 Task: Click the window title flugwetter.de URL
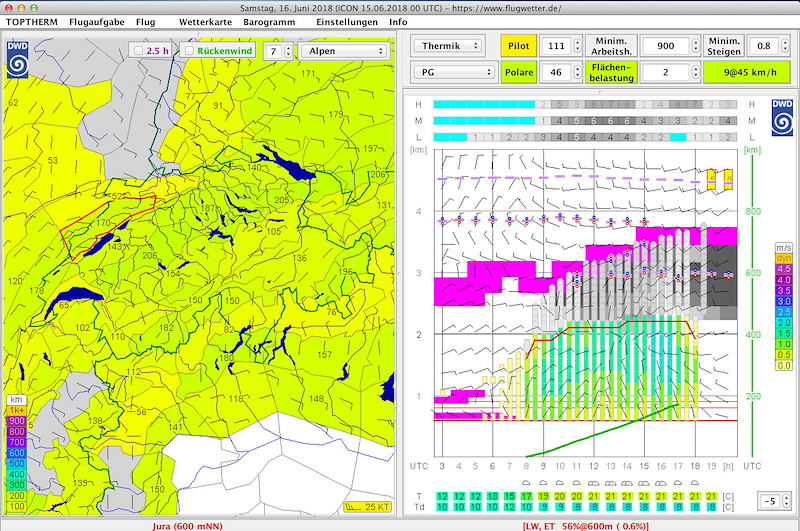click(509, 8)
